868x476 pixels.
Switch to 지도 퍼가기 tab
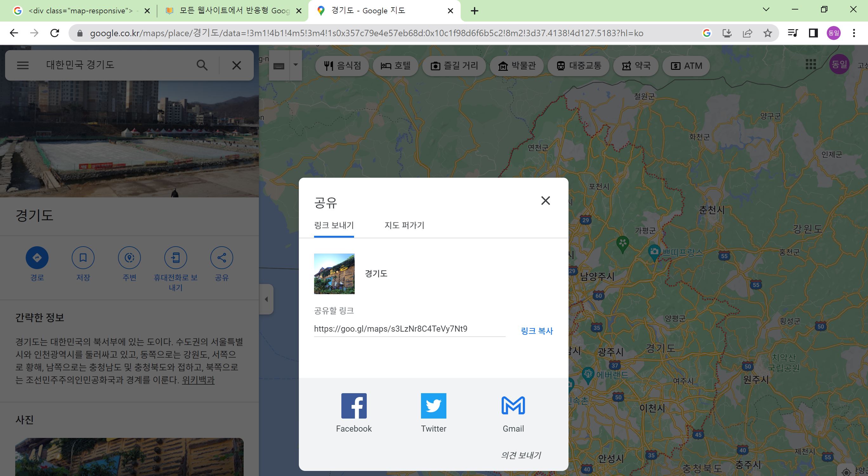pyautogui.click(x=404, y=225)
